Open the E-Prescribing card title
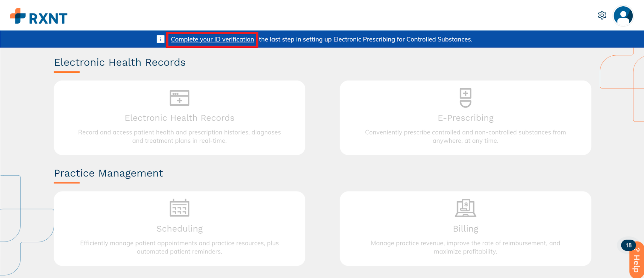 (x=466, y=118)
